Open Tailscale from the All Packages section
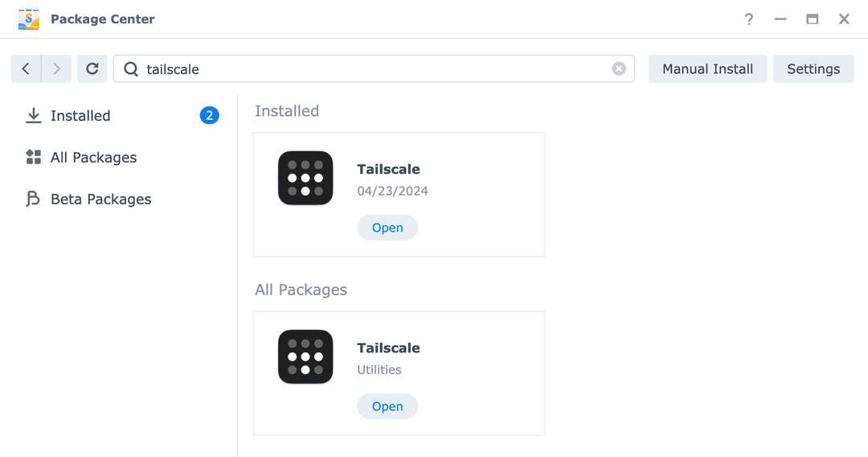 [387, 406]
